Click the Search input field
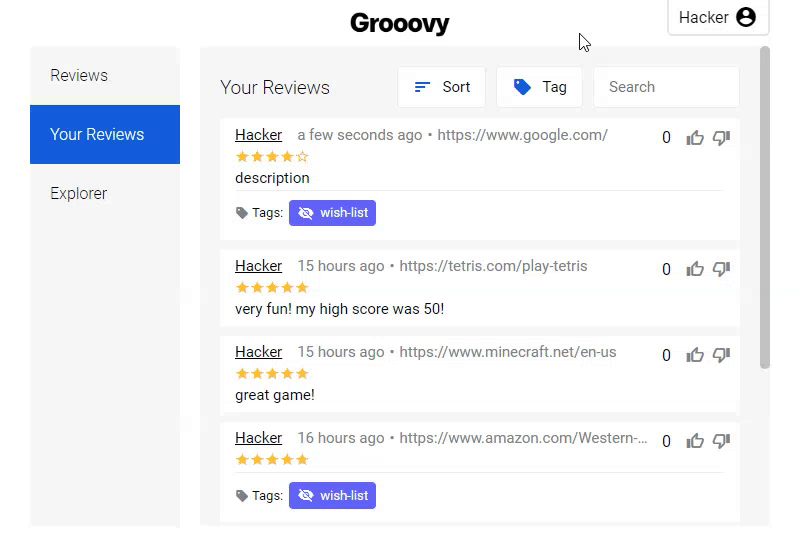The image size is (800, 546). [666, 87]
